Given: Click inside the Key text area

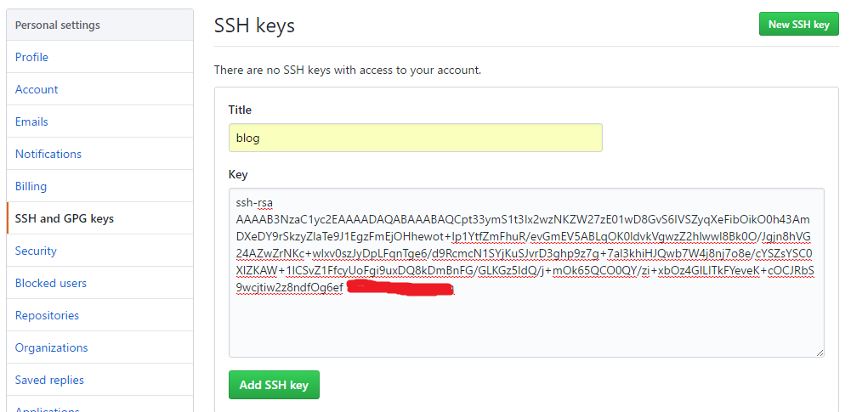Looking at the screenshot, I should click(x=525, y=323).
